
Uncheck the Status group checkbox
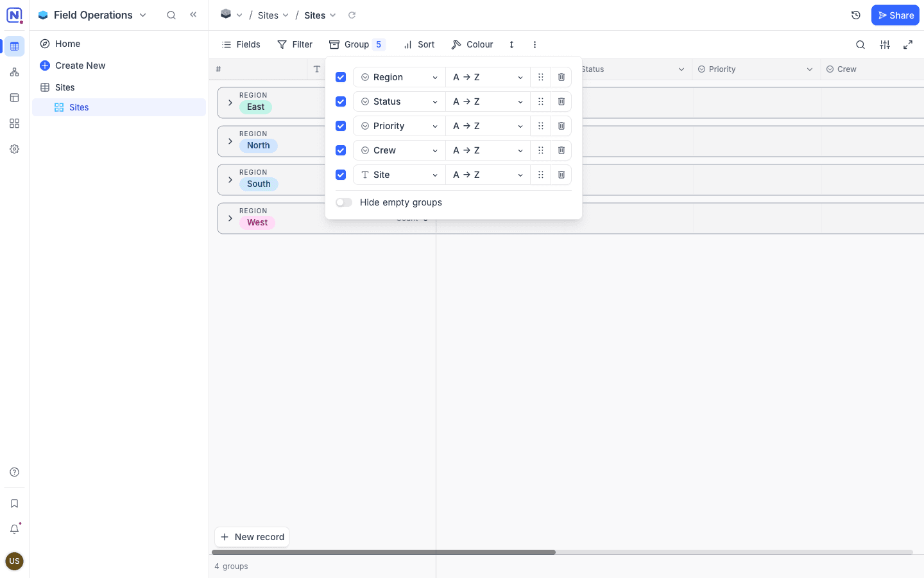341,101
